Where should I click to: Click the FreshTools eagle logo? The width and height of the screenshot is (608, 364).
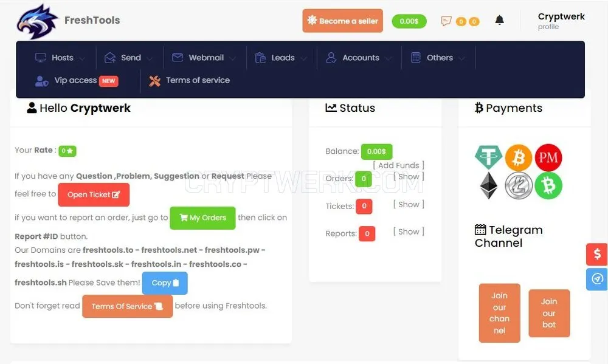pos(37,21)
